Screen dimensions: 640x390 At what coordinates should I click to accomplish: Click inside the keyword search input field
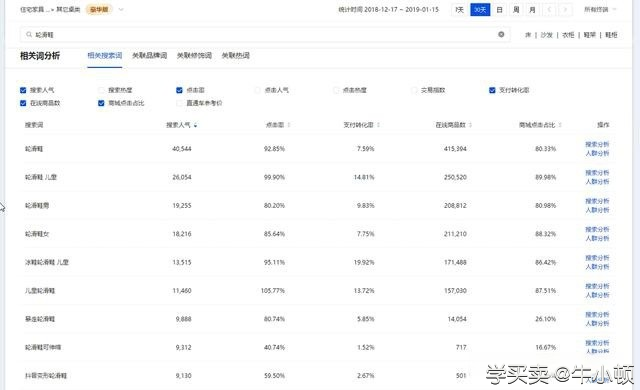coord(264,35)
